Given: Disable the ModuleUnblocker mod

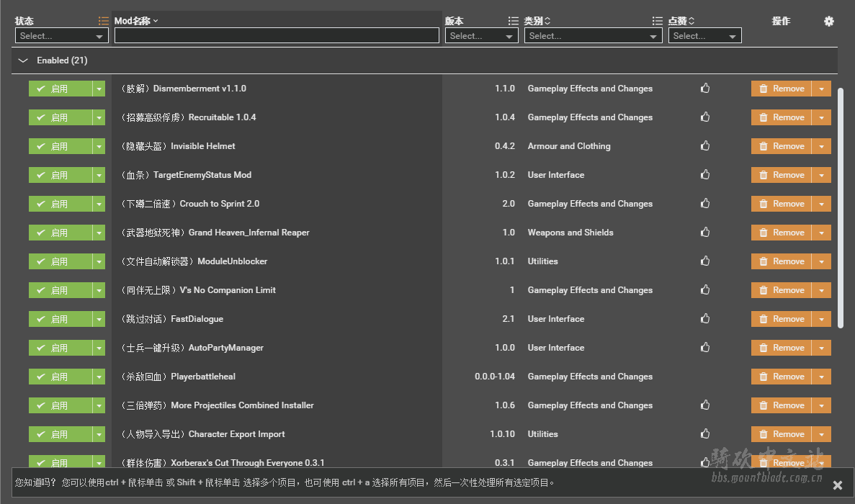Looking at the screenshot, I should [61, 261].
